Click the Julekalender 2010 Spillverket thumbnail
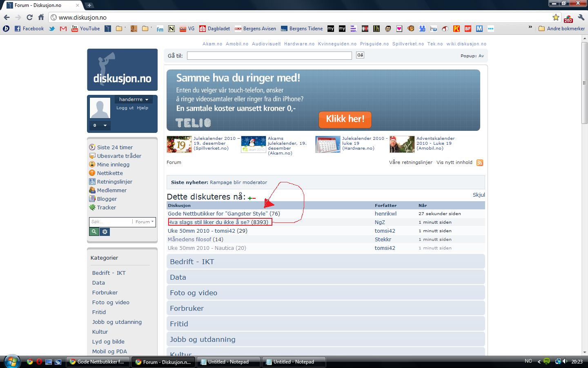 click(x=179, y=144)
